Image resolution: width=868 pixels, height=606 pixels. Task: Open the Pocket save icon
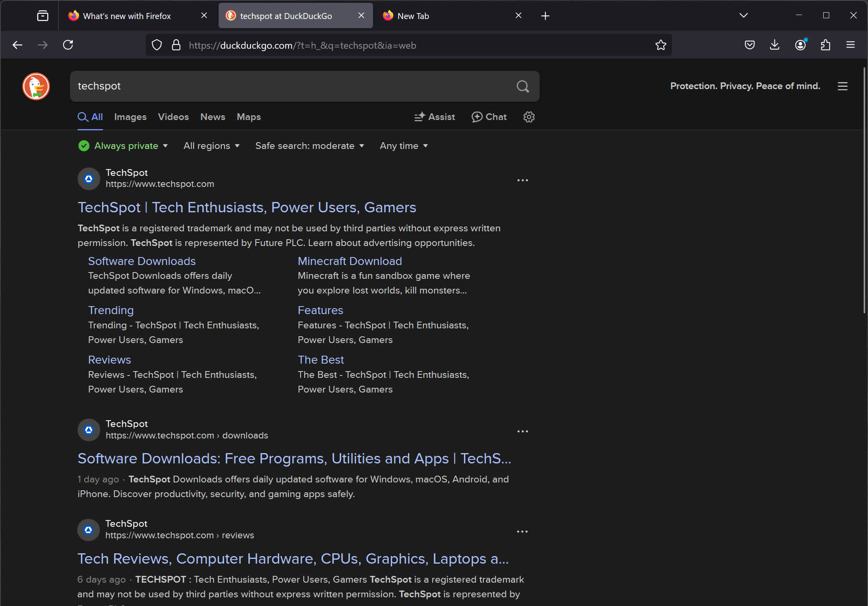[749, 45]
